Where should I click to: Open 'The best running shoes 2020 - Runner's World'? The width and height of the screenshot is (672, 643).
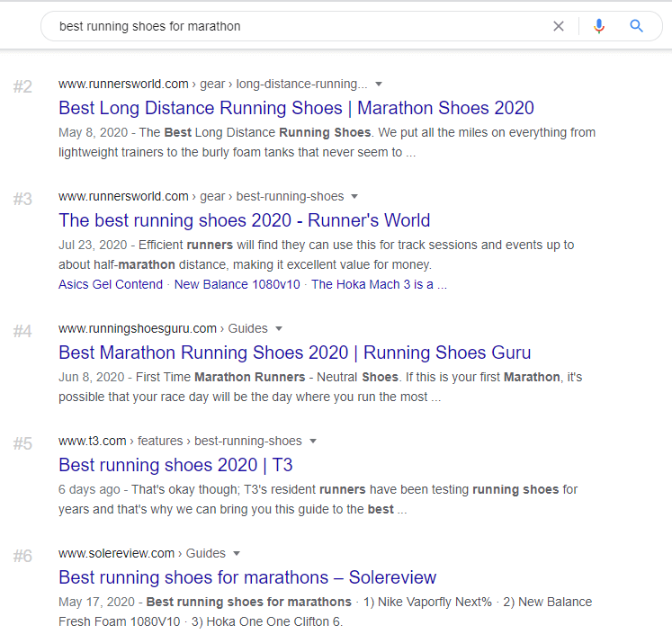tap(245, 220)
